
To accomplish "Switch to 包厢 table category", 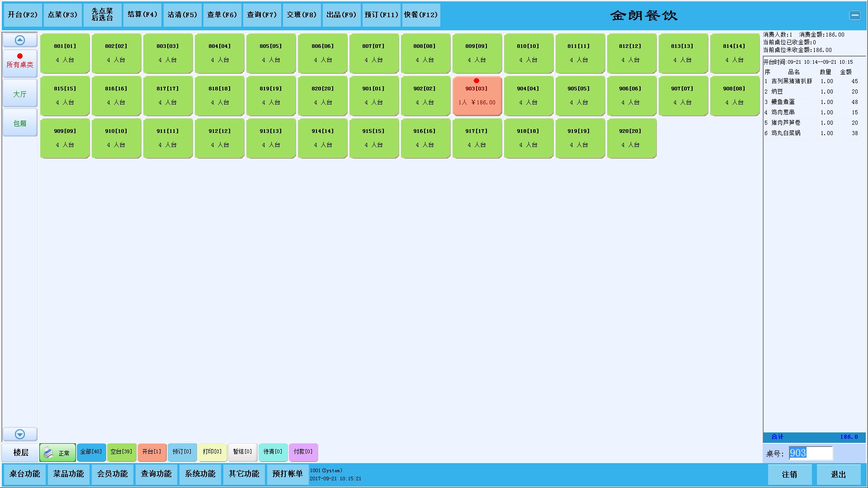I will pyautogui.click(x=20, y=123).
